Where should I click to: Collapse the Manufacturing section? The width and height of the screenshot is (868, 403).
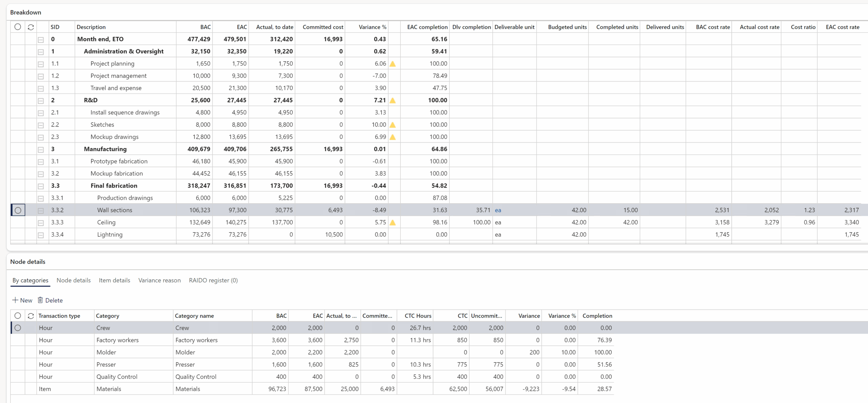point(41,149)
